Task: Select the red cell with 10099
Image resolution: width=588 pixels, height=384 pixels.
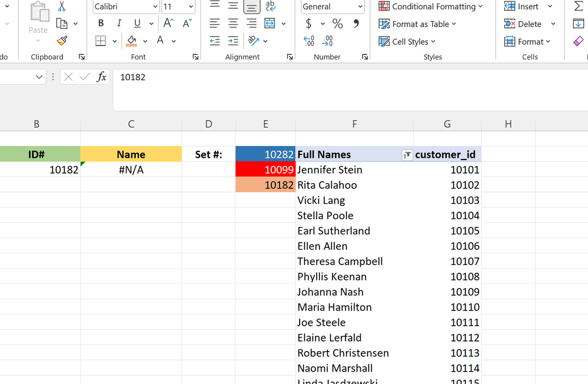Action: 265,170
